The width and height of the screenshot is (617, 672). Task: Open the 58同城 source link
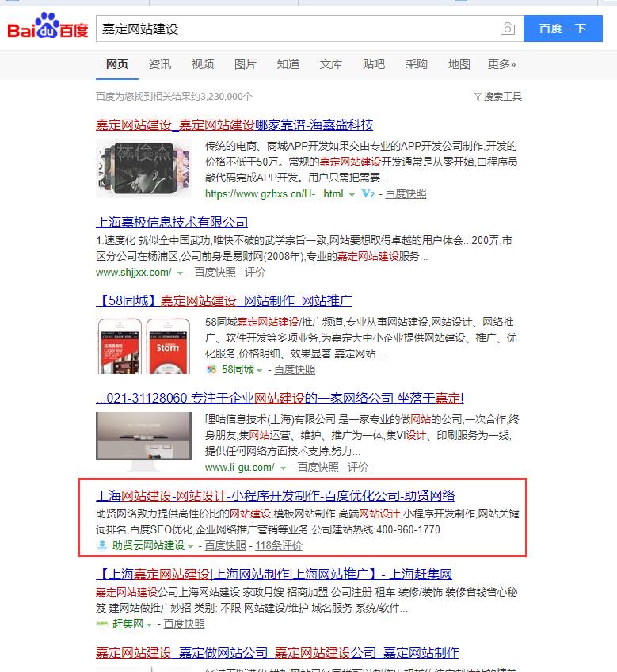(x=238, y=369)
